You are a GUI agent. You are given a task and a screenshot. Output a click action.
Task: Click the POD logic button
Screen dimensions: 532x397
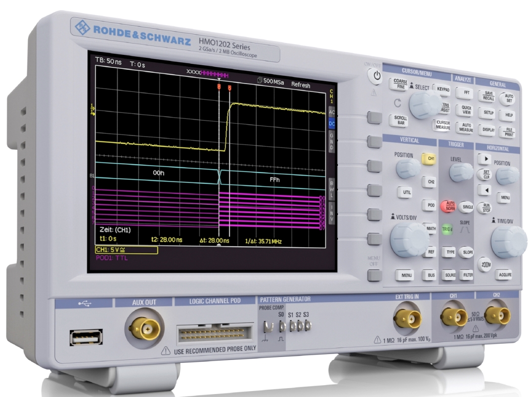click(430, 205)
